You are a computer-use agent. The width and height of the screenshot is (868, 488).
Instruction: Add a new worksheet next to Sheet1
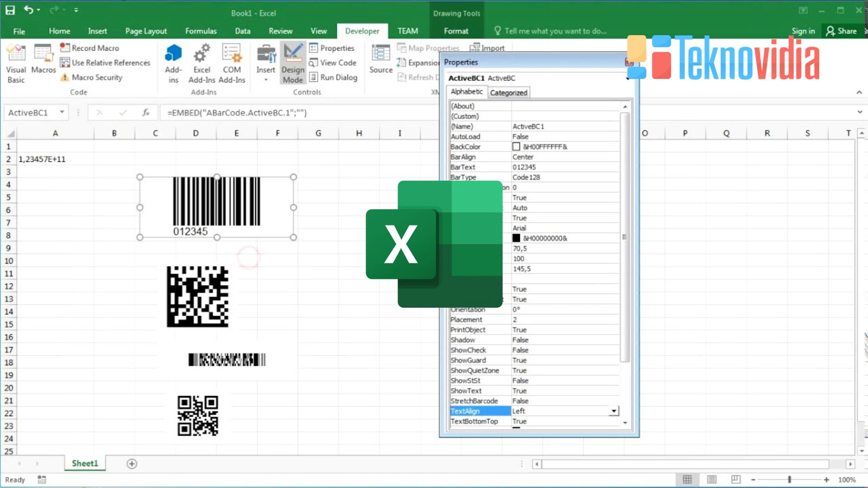point(132,464)
